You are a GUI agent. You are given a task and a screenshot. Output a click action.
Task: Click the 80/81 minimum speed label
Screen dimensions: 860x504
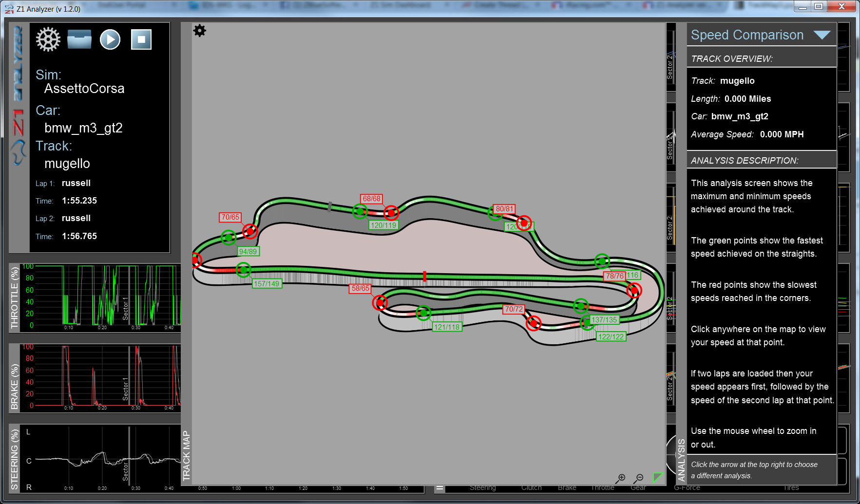coord(504,209)
